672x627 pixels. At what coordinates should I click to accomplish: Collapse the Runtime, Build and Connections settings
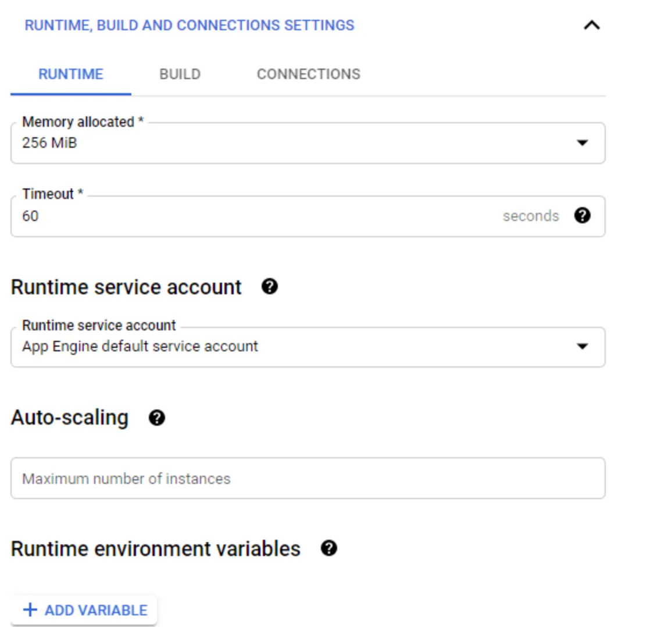[x=592, y=25]
